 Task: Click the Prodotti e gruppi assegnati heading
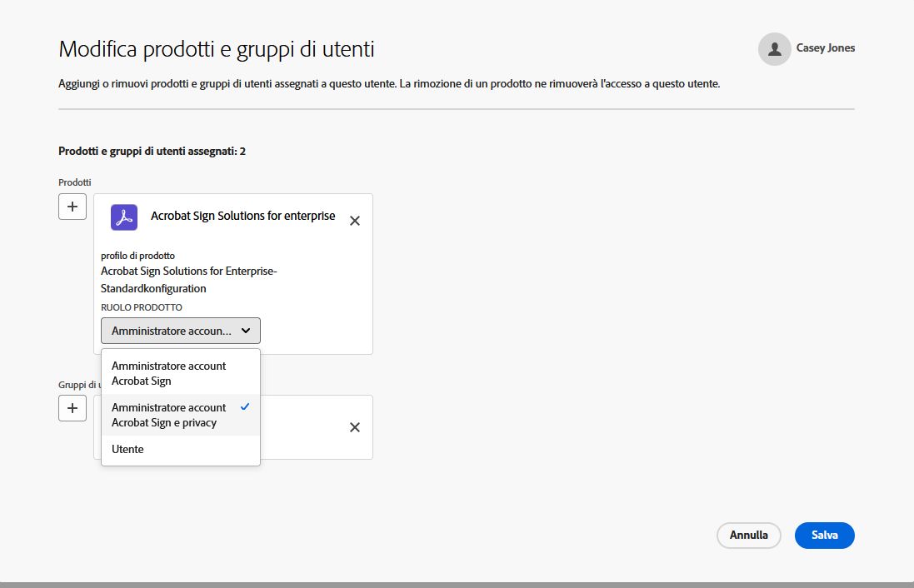pos(150,151)
